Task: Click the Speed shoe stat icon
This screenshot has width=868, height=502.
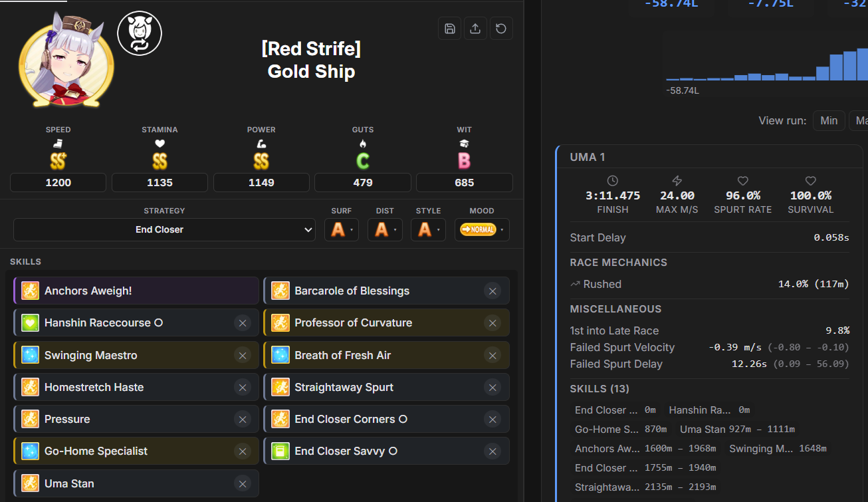Action: [58, 144]
